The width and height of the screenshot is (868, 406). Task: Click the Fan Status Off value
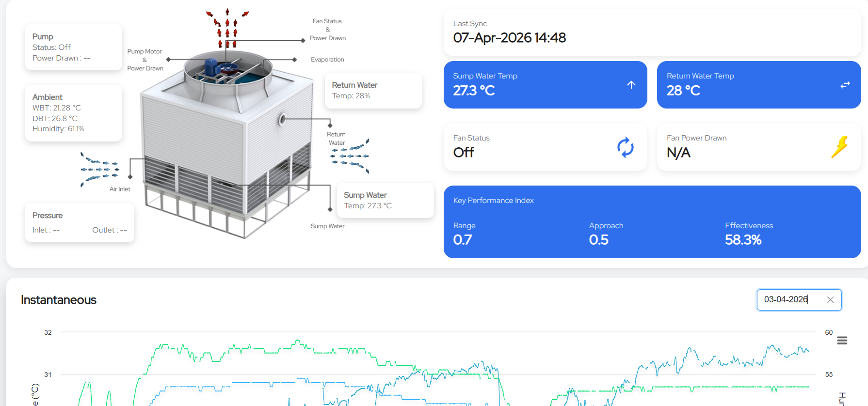[464, 153]
